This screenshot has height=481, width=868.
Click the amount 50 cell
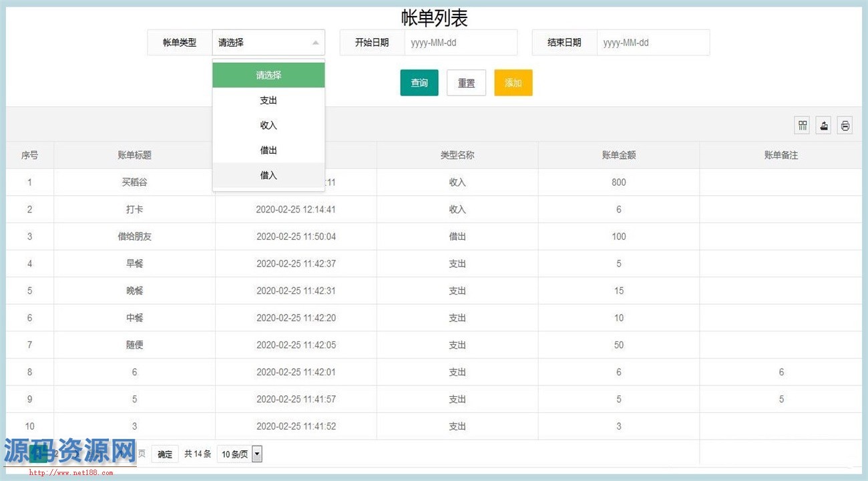pos(619,345)
